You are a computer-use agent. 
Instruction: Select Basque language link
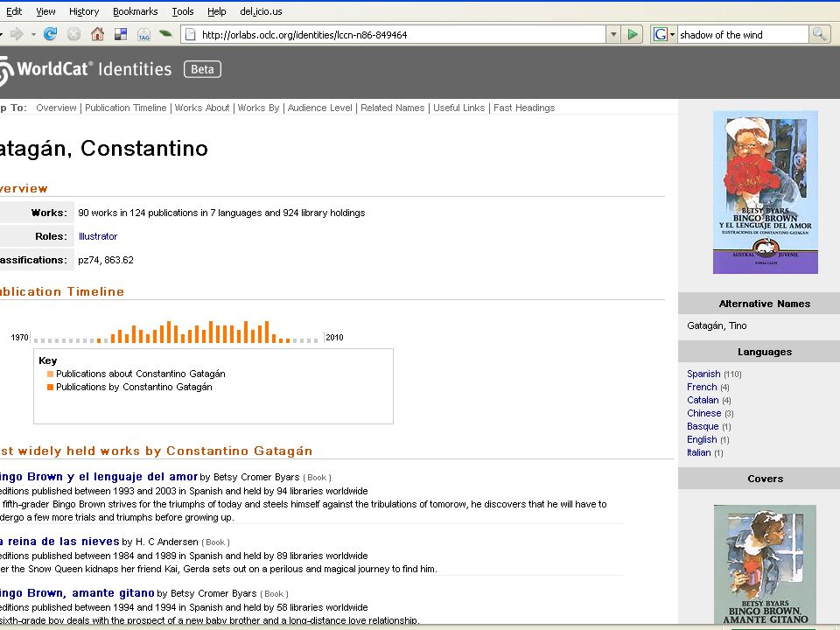point(703,426)
